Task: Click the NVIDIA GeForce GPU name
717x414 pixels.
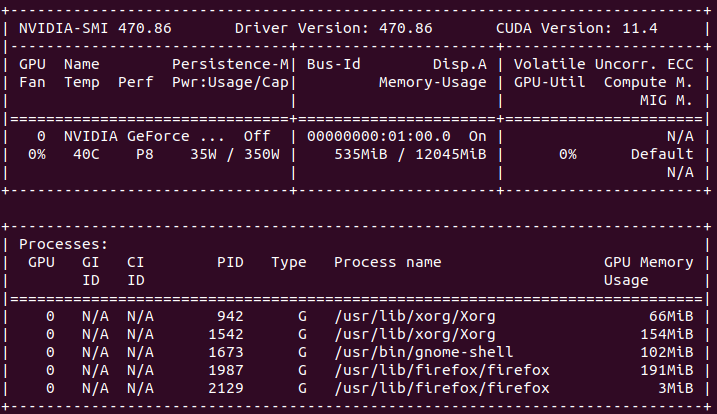Action: pyautogui.click(x=131, y=135)
